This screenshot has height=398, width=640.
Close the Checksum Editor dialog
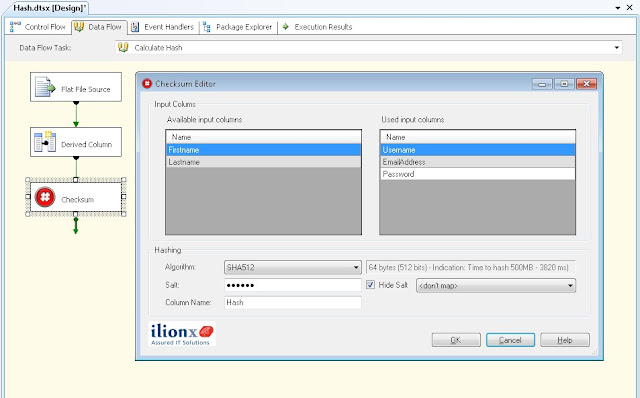[x=587, y=84]
